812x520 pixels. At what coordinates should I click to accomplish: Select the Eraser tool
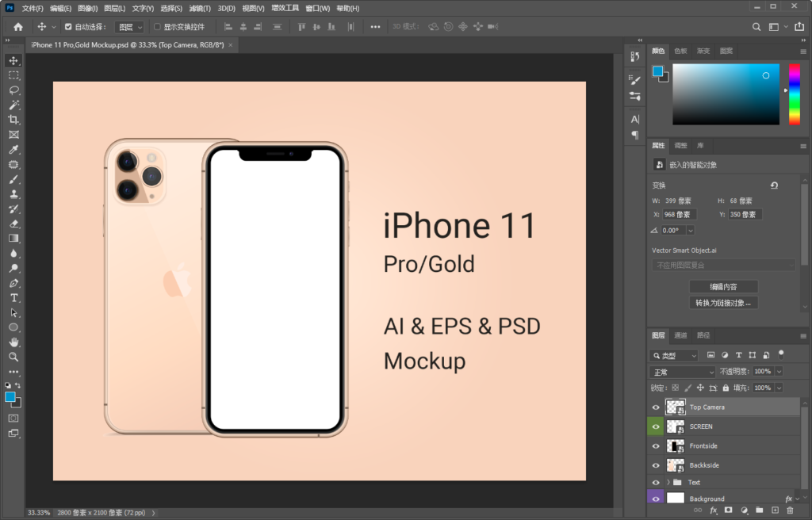(x=13, y=224)
